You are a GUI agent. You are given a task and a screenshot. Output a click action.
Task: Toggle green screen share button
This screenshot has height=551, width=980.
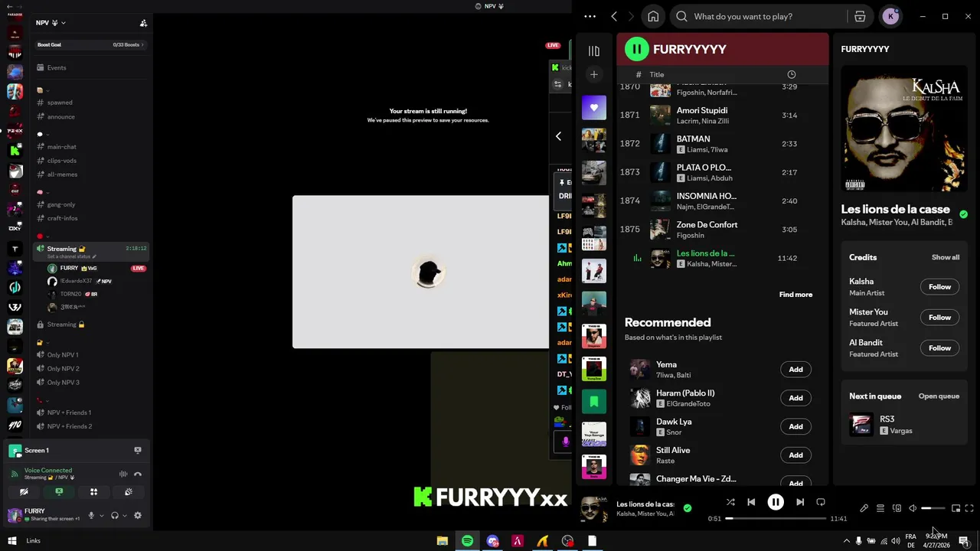59,492
